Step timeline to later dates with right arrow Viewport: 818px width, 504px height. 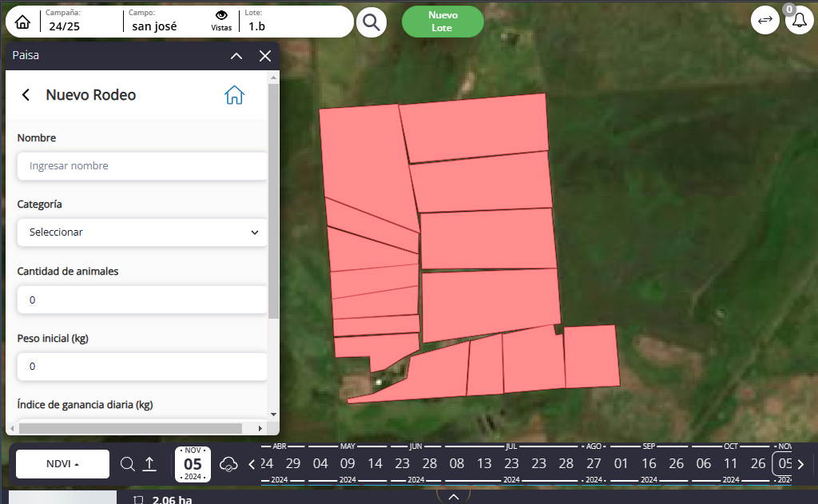click(800, 464)
